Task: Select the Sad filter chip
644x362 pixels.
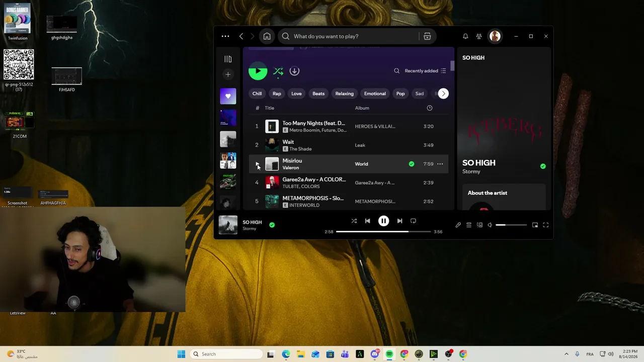Action: (x=420, y=94)
